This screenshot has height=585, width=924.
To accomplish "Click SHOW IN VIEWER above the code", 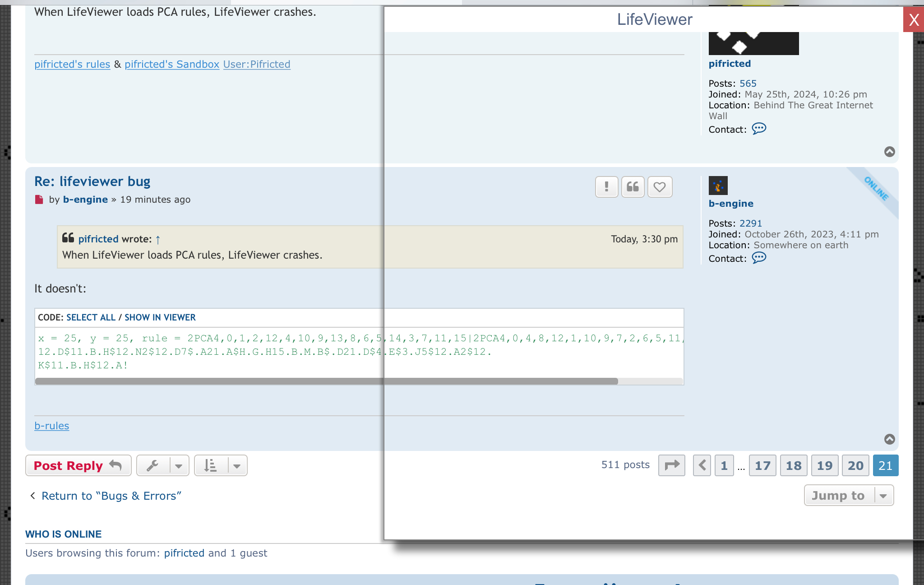I will (160, 317).
